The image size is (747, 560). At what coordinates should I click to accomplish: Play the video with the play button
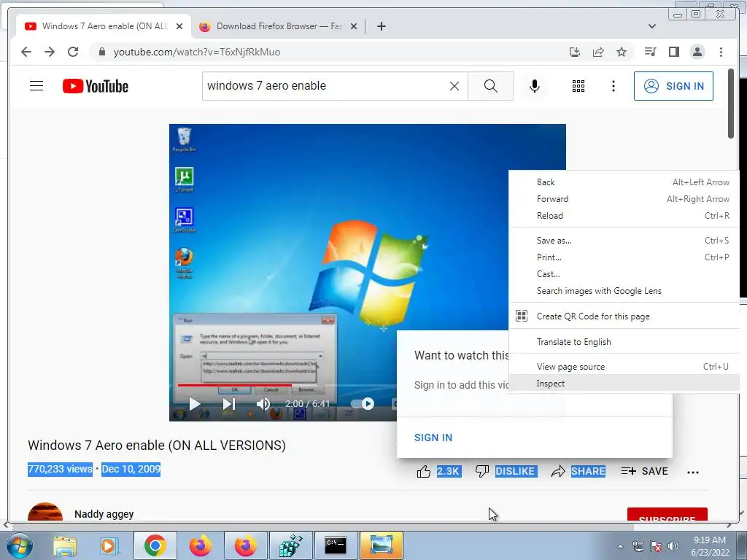coord(194,404)
